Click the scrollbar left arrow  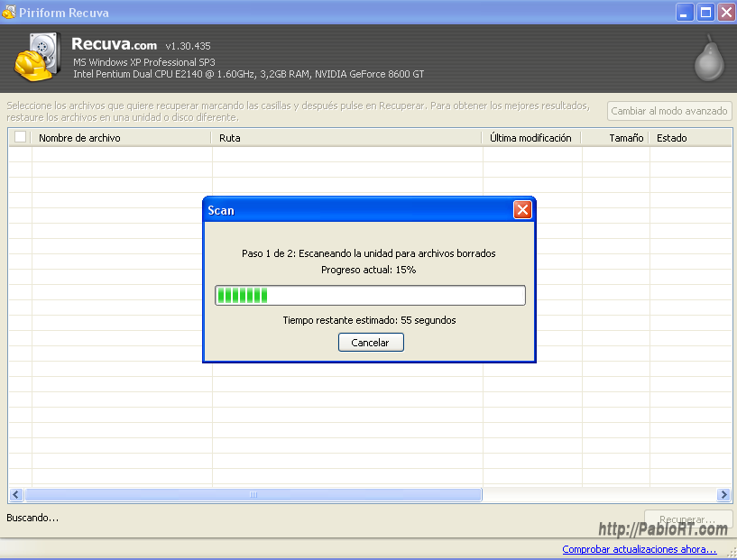tap(16, 495)
